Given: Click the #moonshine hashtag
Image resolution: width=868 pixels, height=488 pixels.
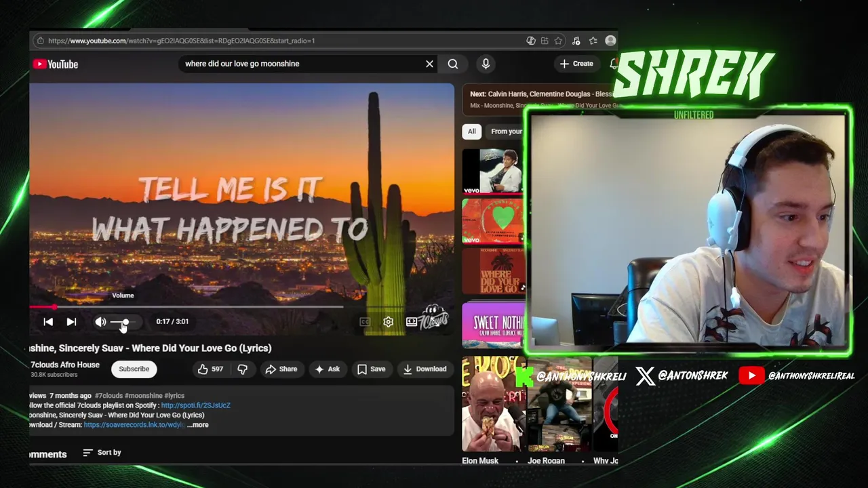Looking at the screenshot, I should pyautogui.click(x=144, y=396).
